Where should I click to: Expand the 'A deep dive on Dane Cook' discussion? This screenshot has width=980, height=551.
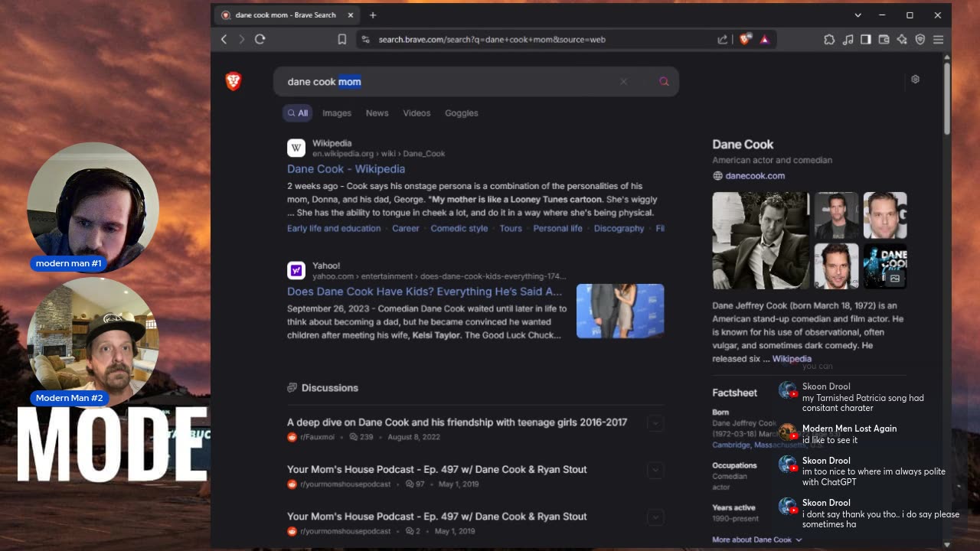[x=655, y=423]
